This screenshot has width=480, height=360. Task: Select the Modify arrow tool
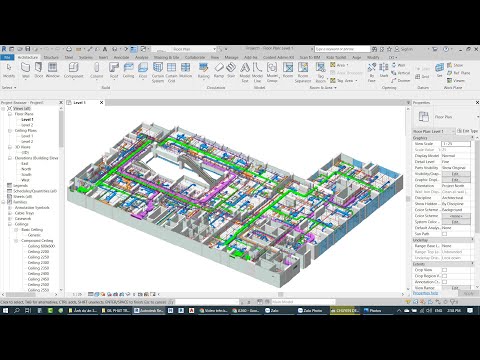tap(9, 71)
